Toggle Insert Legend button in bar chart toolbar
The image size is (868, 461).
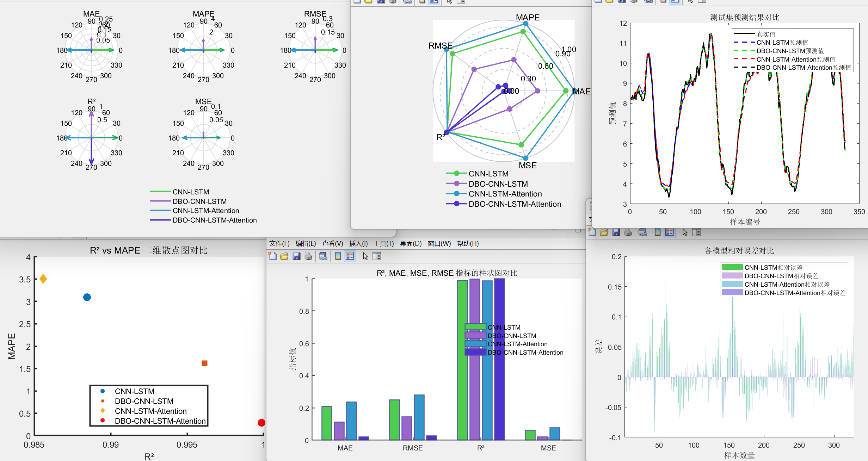click(350, 256)
